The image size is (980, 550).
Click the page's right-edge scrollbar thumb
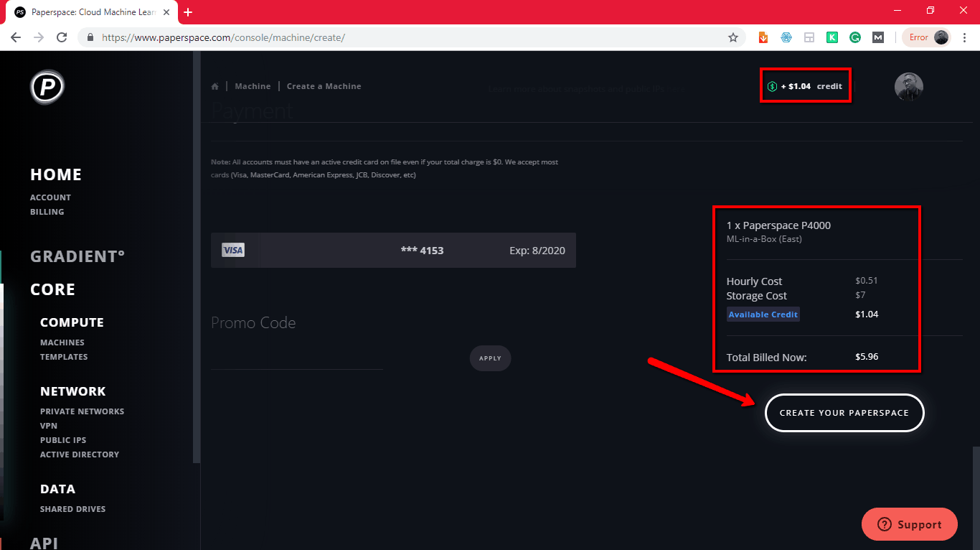[x=976, y=498]
